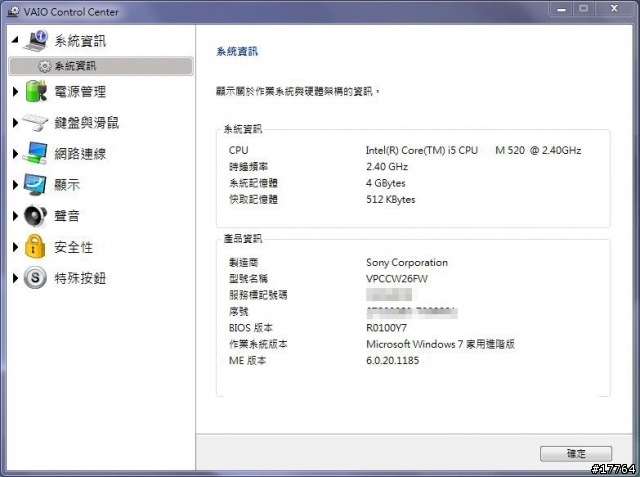The width and height of the screenshot is (640, 477).
Task: Open the 網路連線 category label
Action: (80, 154)
